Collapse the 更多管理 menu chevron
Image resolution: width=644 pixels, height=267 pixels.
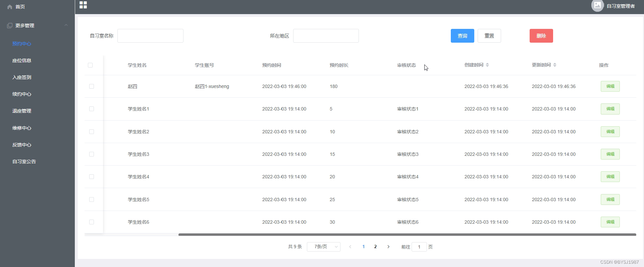(x=66, y=25)
